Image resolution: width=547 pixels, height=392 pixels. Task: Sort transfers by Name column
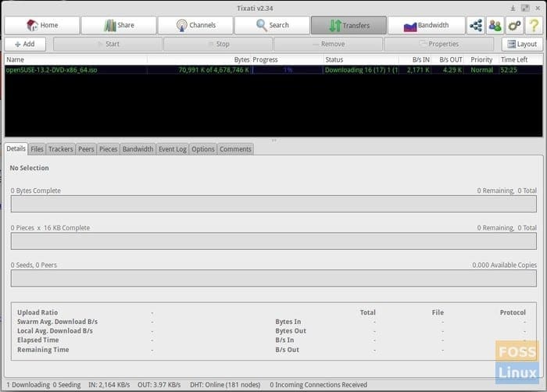tap(76, 59)
